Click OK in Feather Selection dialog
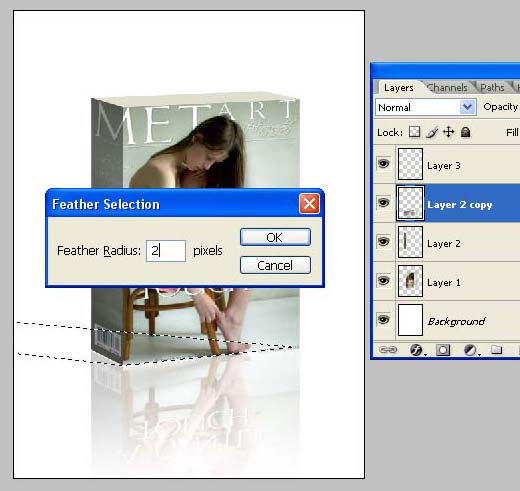This screenshot has width=520, height=491. (275, 237)
